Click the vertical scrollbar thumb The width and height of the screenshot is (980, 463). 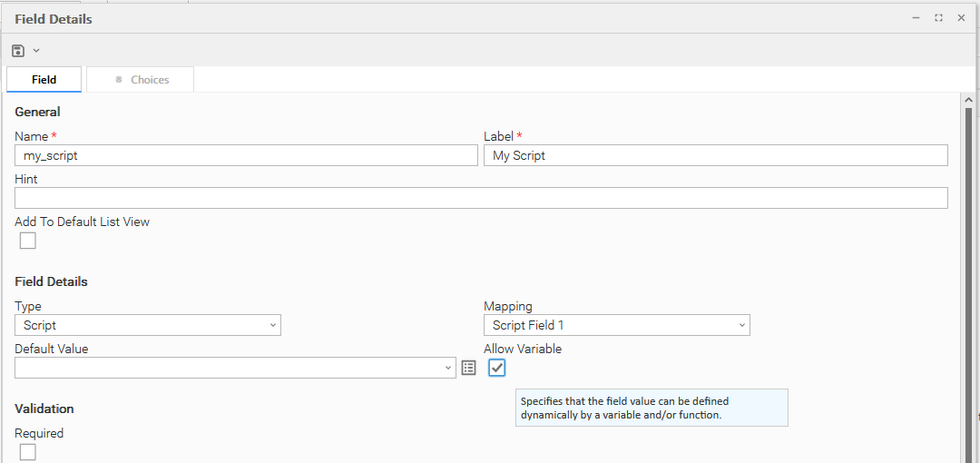(968, 272)
